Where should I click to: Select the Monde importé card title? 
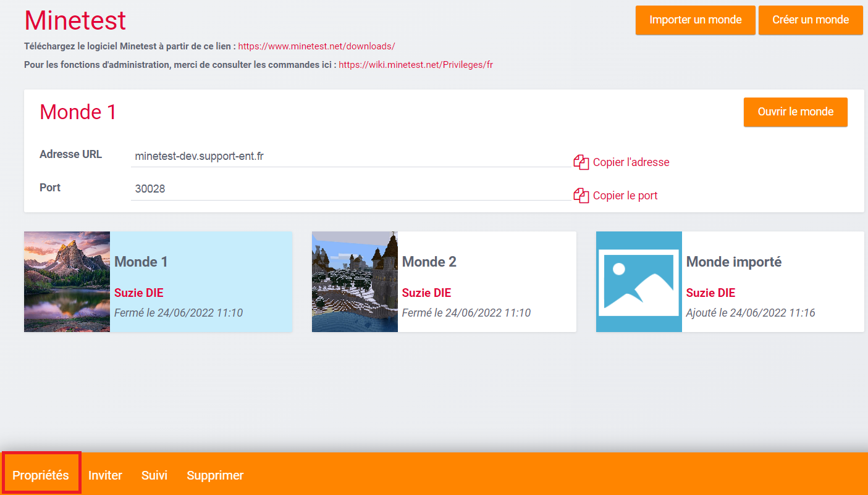(733, 262)
